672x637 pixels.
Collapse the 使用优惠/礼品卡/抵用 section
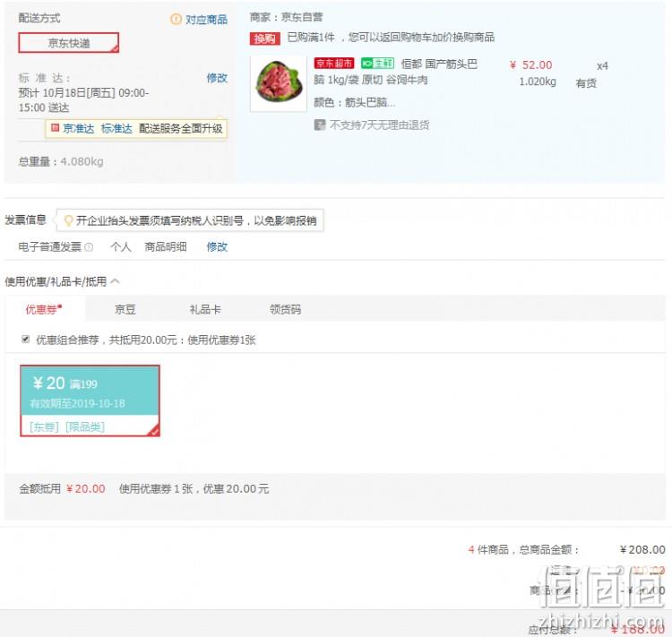click(x=116, y=281)
